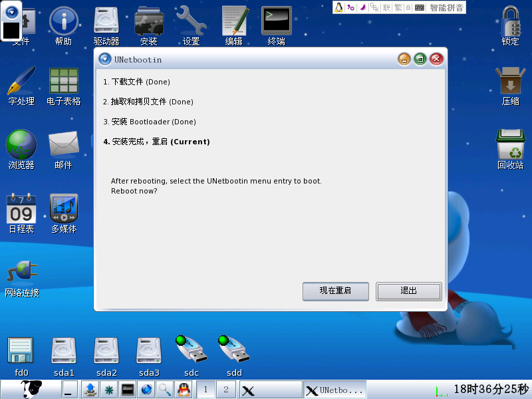Click the 智能拼音 input method label
This screenshot has width=532, height=399.
coord(446,7)
